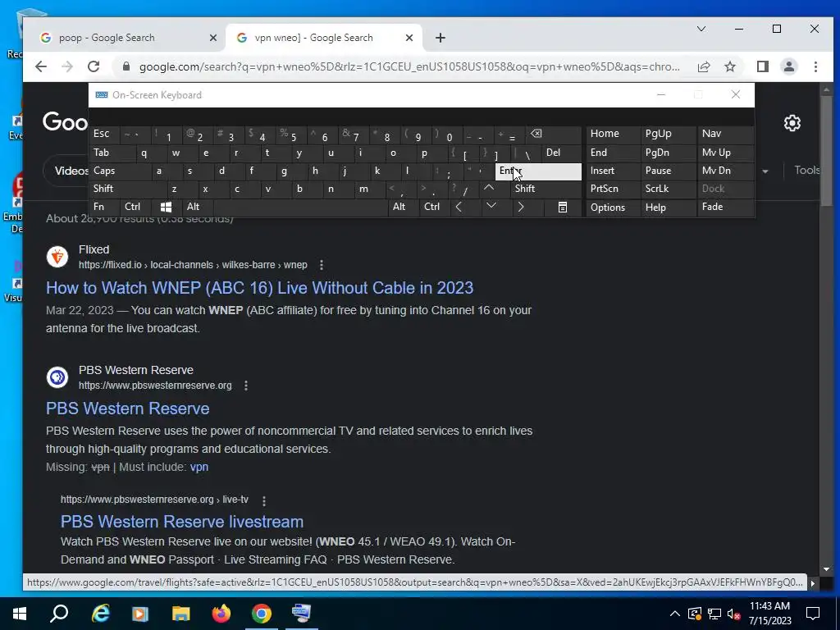Viewport: 840px width, 630px height.
Task: Click the muted volume tray icon
Action: [733, 614]
